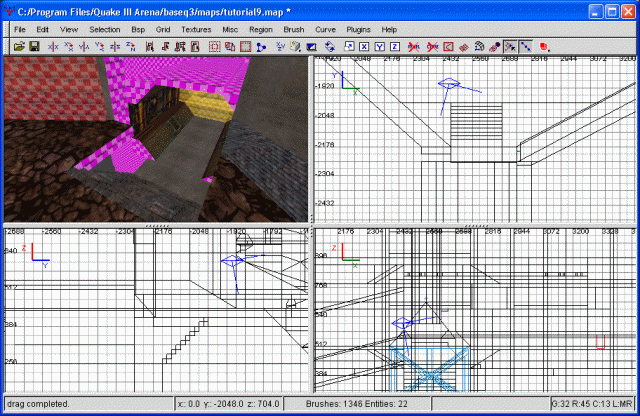Toggle Scale Z lock button
Viewport: 640px width, 416px height.
tap(395, 47)
